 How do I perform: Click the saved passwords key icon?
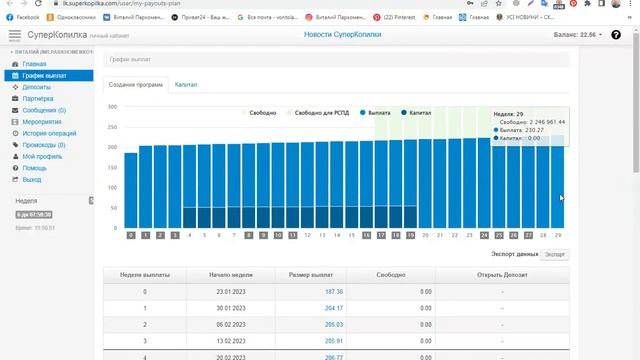click(470, 3)
